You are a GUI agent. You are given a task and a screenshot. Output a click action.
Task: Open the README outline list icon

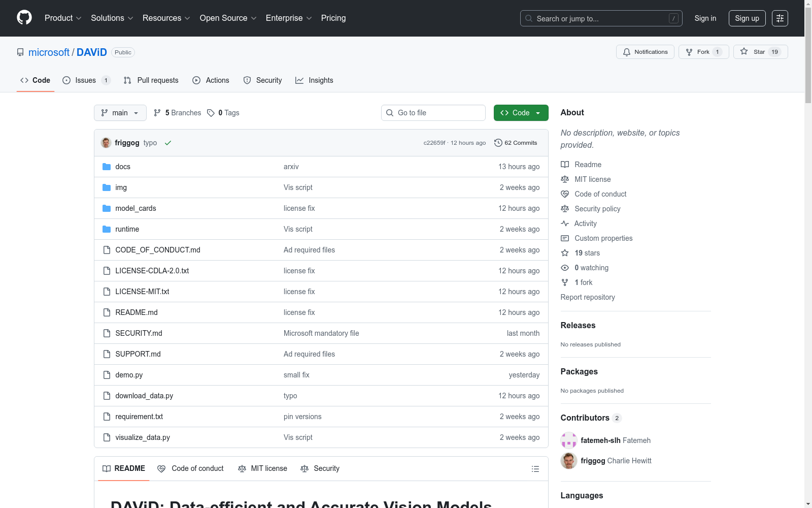tap(535, 469)
